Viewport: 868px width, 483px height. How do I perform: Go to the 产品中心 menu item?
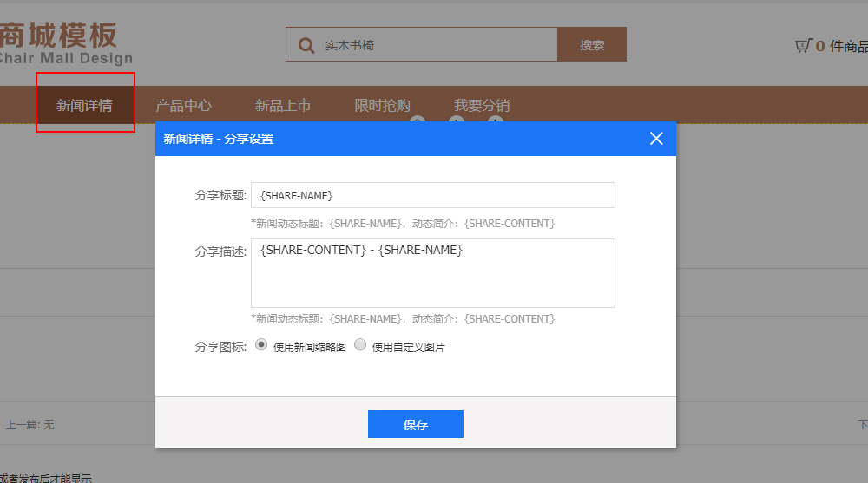click(x=183, y=106)
